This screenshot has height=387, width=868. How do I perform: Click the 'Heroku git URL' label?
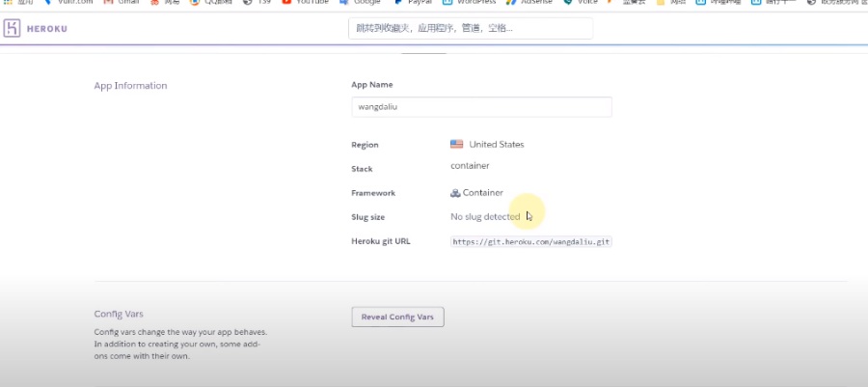pos(381,241)
